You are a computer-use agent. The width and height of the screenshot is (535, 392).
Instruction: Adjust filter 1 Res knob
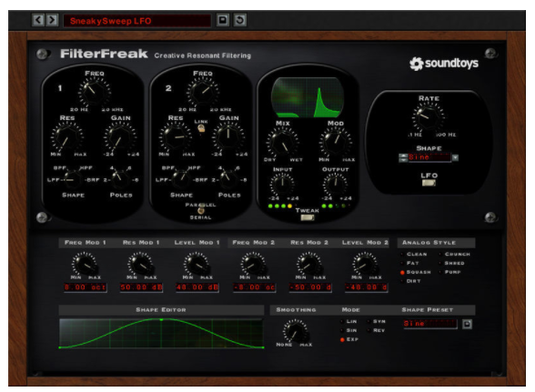(x=66, y=137)
